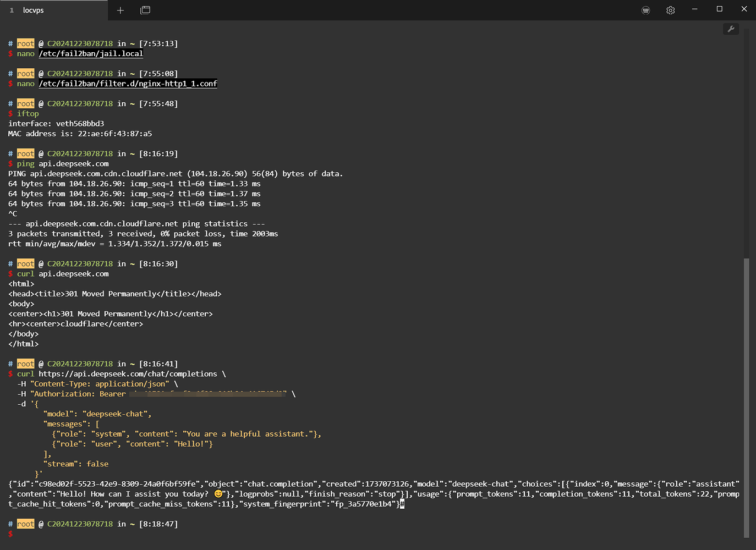Screen dimensions: 756x550
Task: Open a new terminal tab with plus icon
Action: tap(120, 10)
